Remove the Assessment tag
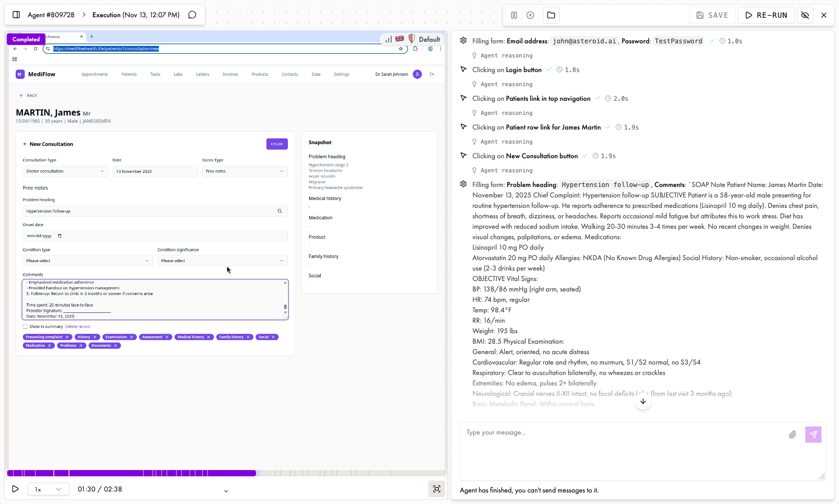 pyautogui.click(x=167, y=337)
